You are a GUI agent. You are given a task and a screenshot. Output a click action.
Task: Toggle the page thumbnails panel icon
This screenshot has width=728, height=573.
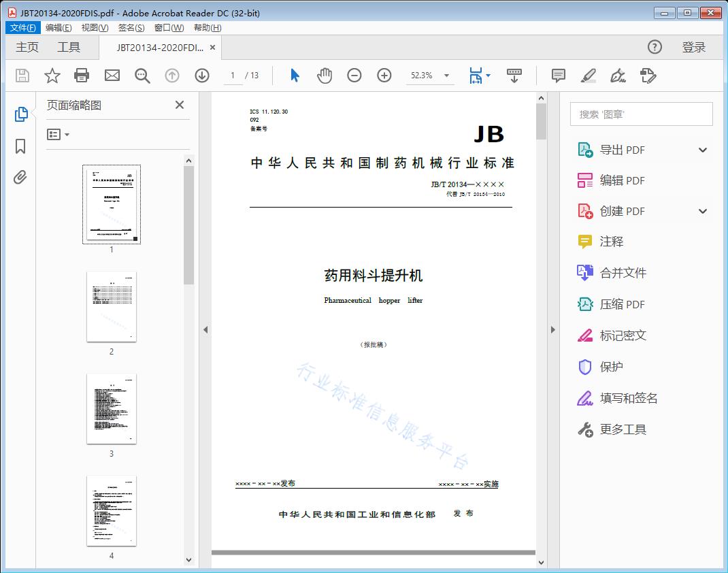(x=20, y=114)
